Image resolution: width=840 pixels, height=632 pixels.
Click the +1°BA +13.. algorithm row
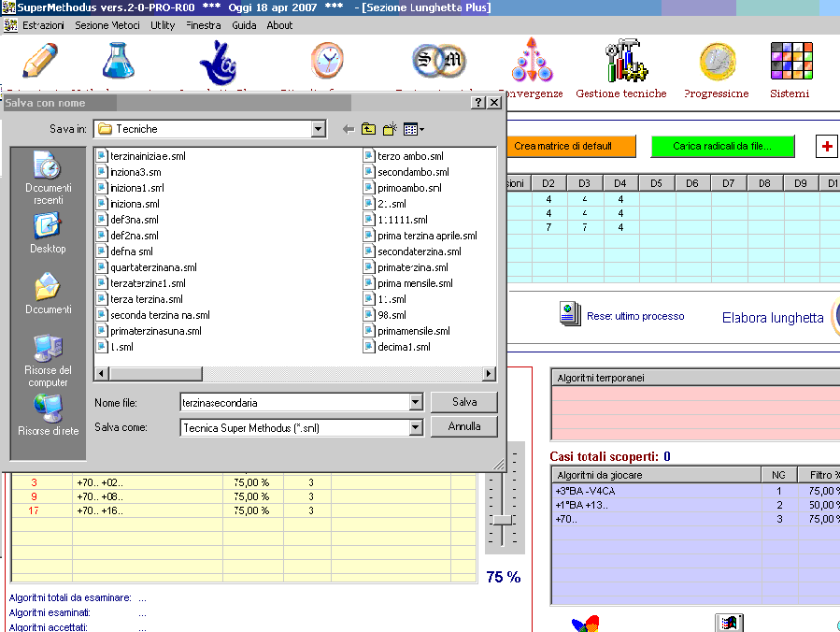click(696, 505)
